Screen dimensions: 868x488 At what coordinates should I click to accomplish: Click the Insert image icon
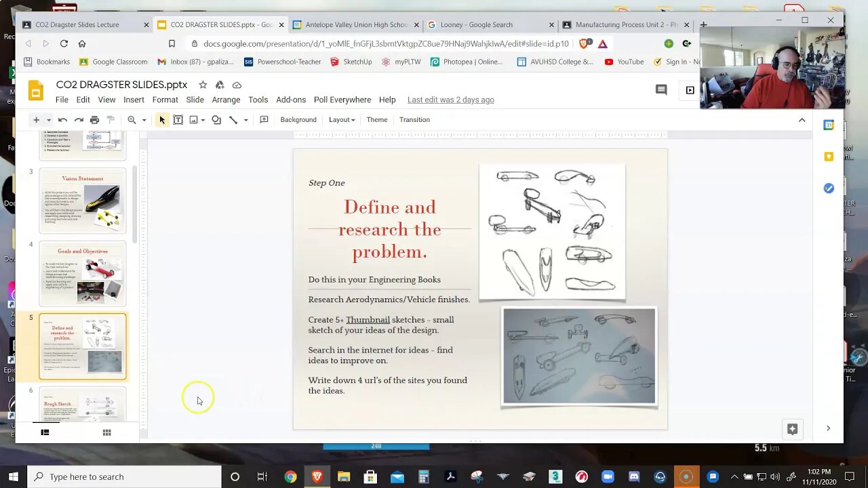[x=194, y=120]
